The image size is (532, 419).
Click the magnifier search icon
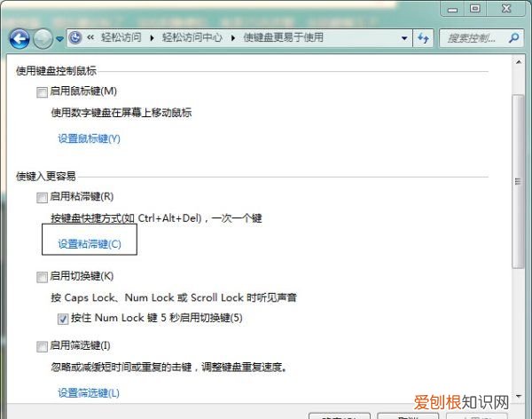click(513, 38)
